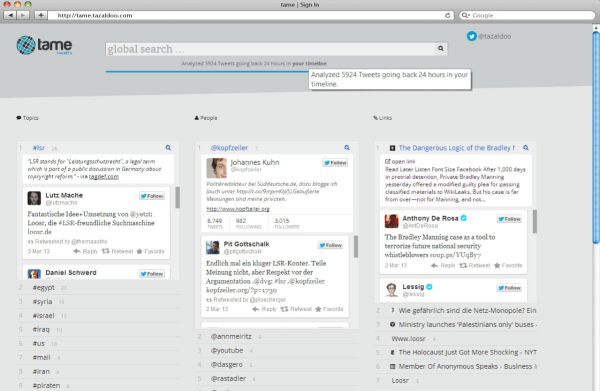The width and height of the screenshot is (600, 391).
Task: Click the global search magnifier icon
Action: coord(441,48)
